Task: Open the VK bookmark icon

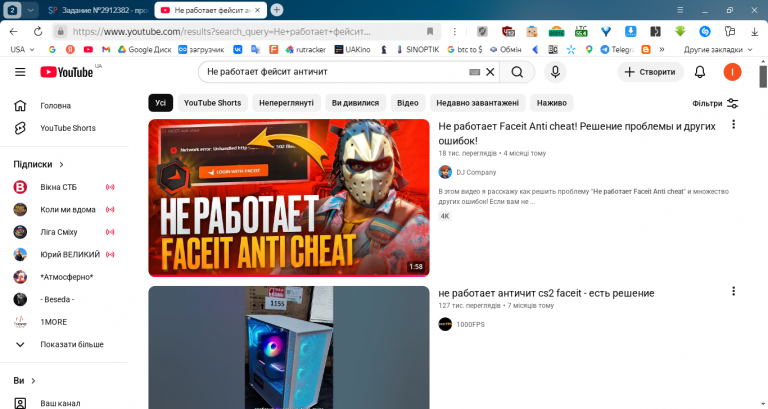Action: [238, 49]
